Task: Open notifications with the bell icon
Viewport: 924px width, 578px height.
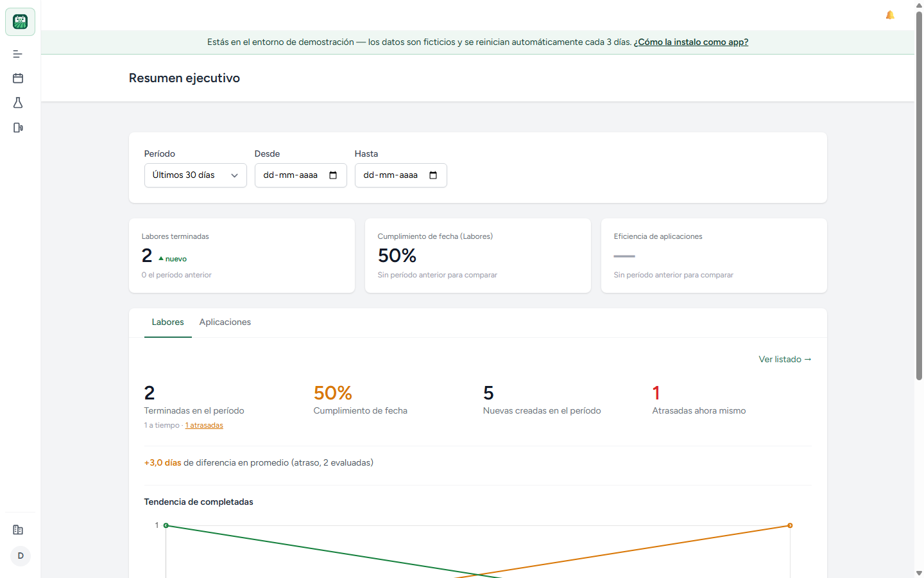Action: point(890,15)
